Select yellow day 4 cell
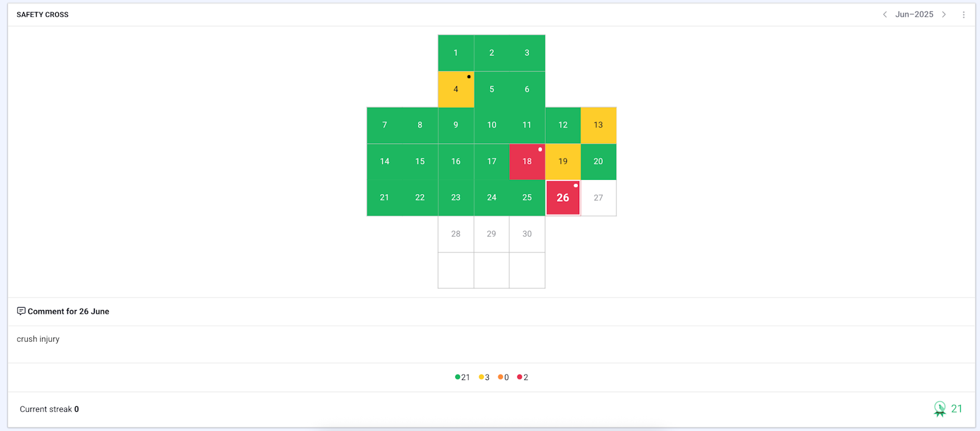This screenshot has height=431, width=980. tap(456, 89)
